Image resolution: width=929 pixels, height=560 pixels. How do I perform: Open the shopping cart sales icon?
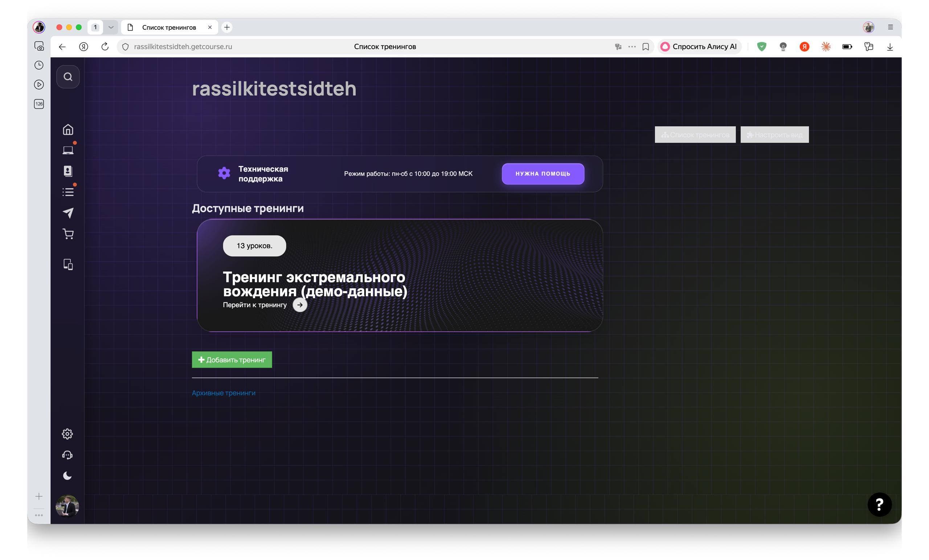point(68,234)
